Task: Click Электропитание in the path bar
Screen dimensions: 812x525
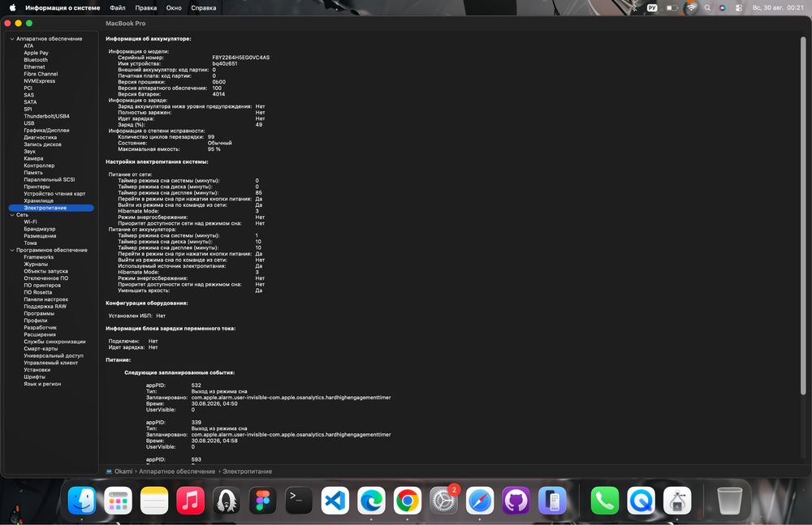Action: tap(247, 471)
